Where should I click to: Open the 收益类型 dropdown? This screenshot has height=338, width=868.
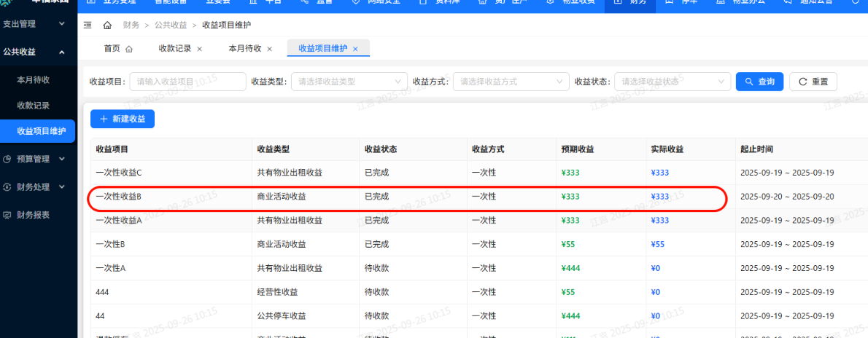(x=349, y=82)
